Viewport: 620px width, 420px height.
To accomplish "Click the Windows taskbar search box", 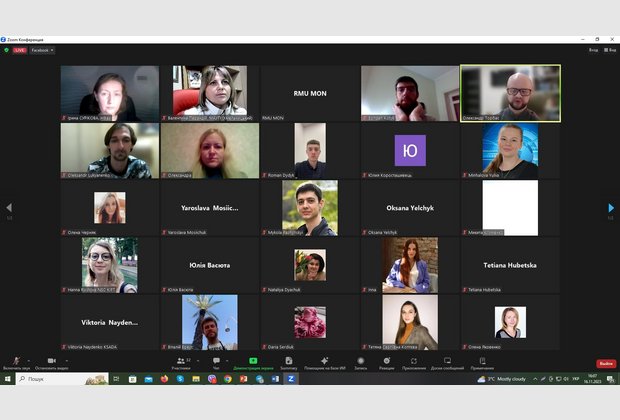I will click(62, 379).
